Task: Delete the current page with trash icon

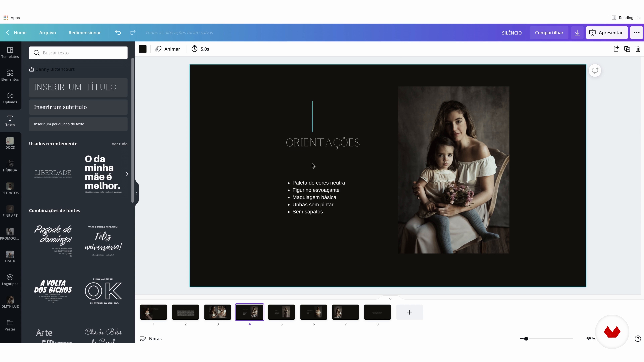Action: (638, 49)
